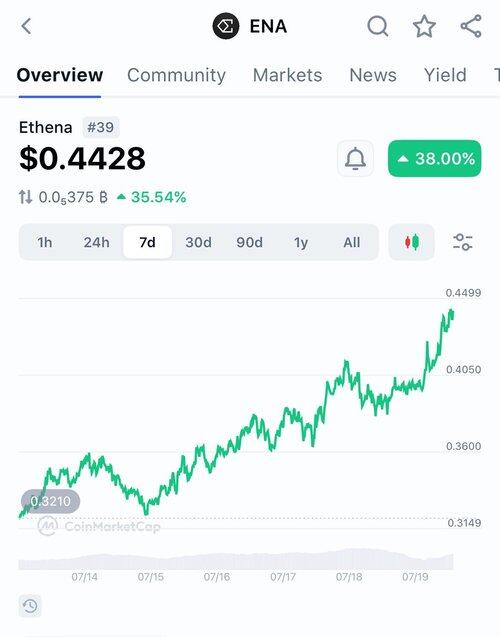This screenshot has height=637, width=500.
Task: Tap the share icon
Action: [471, 26]
